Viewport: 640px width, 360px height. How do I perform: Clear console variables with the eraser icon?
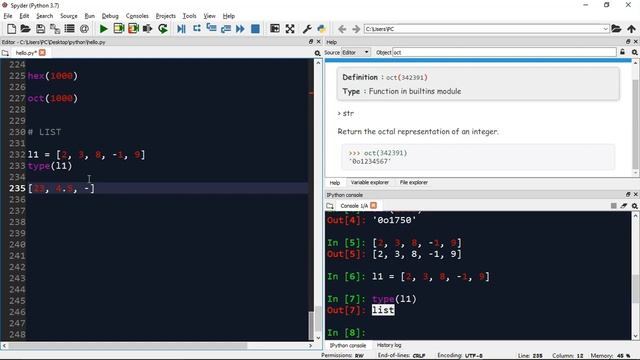pyautogui.click(x=624, y=206)
